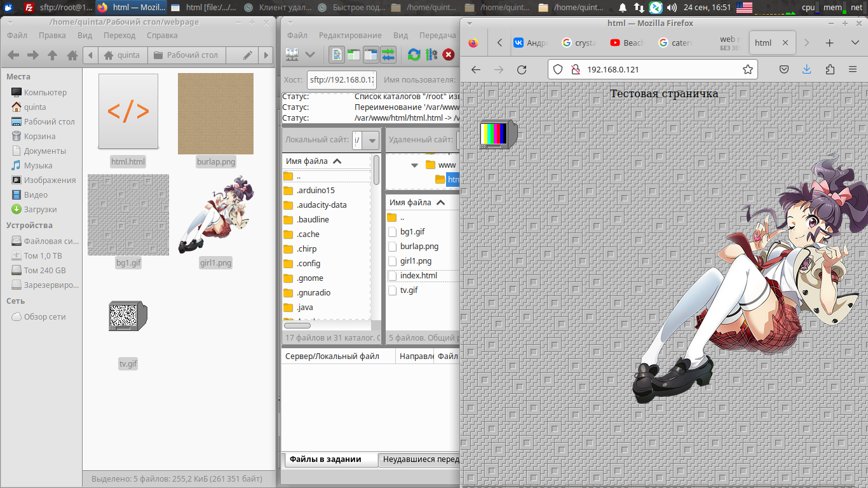The height and width of the screenshot is (488, 868).
Task: Toggle transfer queue display button
Action: pos(388,55)
